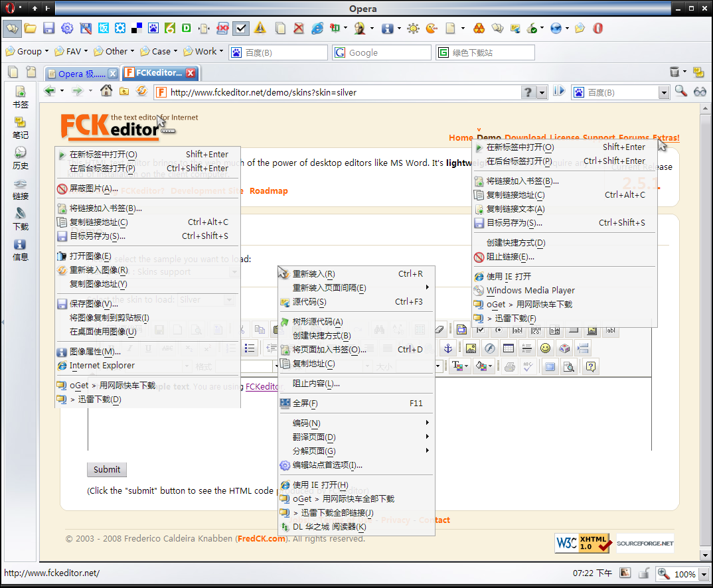
Task: Insert smiley in FCKeditor toolbar
Action: click(x=545, y=348)
